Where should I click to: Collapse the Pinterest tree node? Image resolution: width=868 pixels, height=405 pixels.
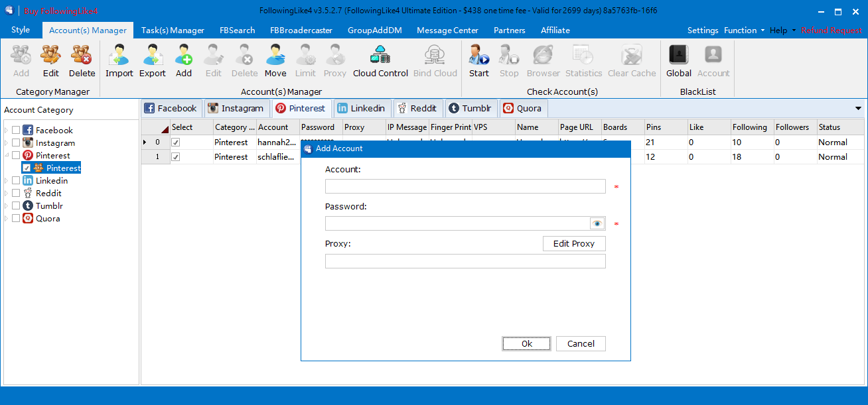7,156
